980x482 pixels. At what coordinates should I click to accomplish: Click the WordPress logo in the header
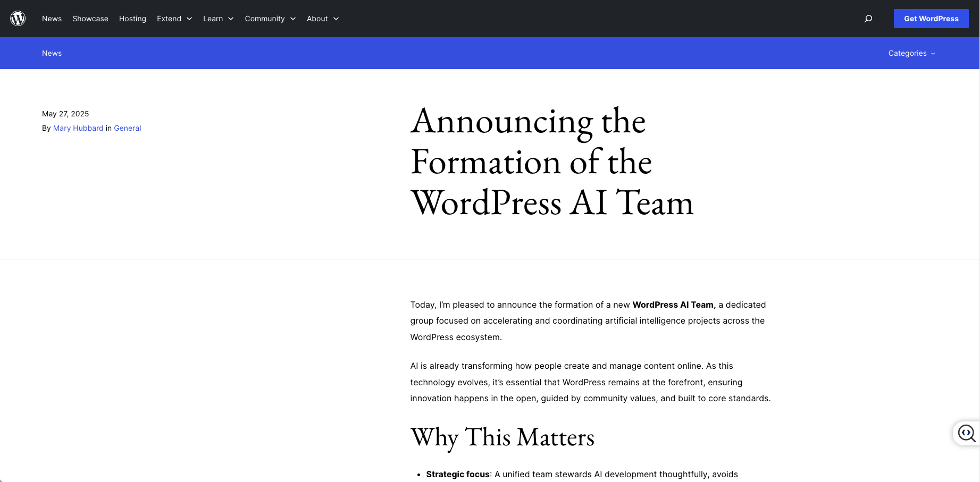18,18
